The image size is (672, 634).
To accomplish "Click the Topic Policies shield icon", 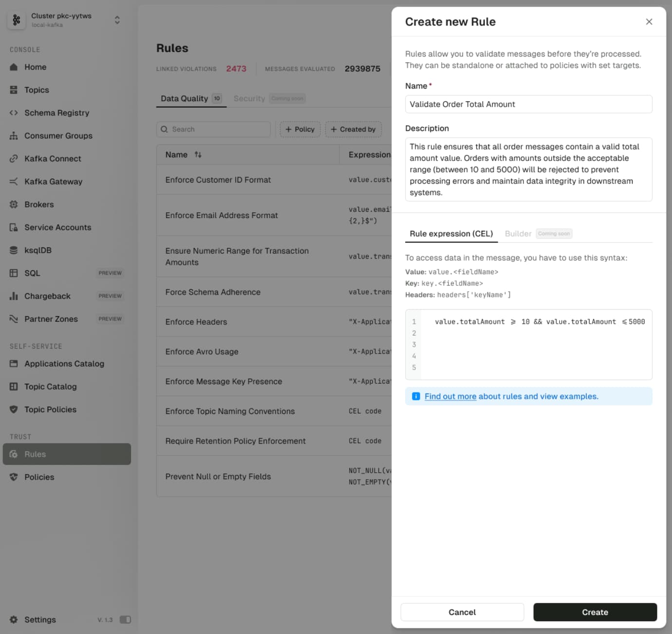I will (14, 410).
